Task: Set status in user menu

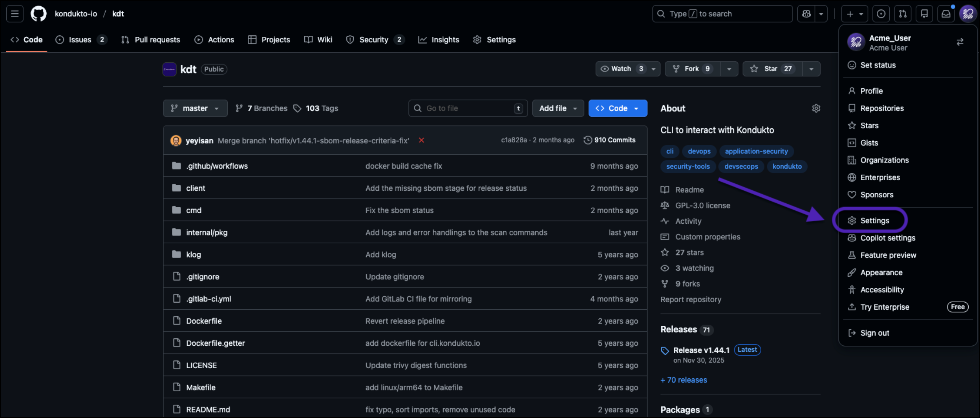Action: (878, 65)
